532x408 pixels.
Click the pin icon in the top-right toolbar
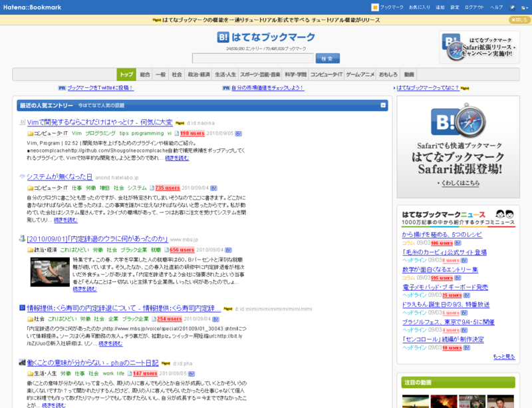(512, 7)
